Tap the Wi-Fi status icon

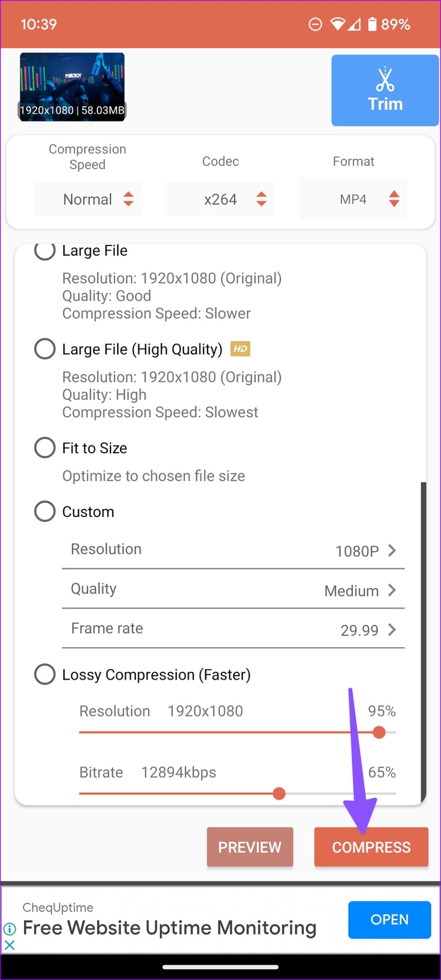pyautogui.click(x=337, y=24)
